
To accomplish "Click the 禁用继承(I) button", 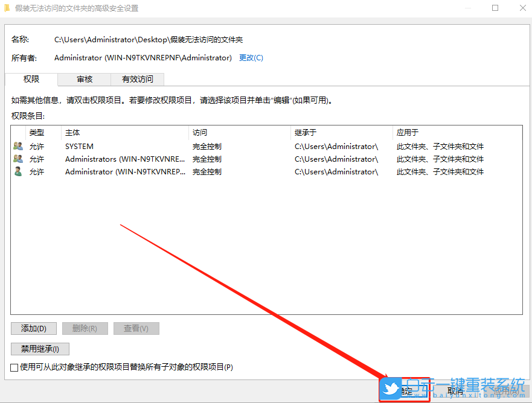I will point(39,349).
